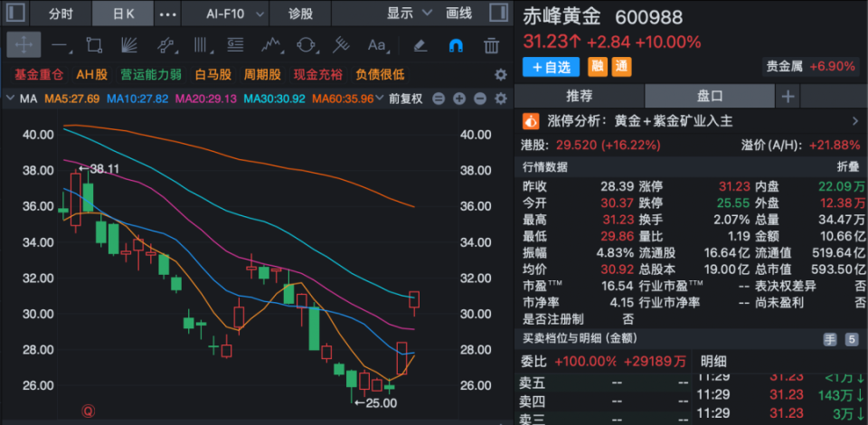Click the 38.11 high price marker
Image resolution: width=868 pixels, height=425 pixels.
99,169
